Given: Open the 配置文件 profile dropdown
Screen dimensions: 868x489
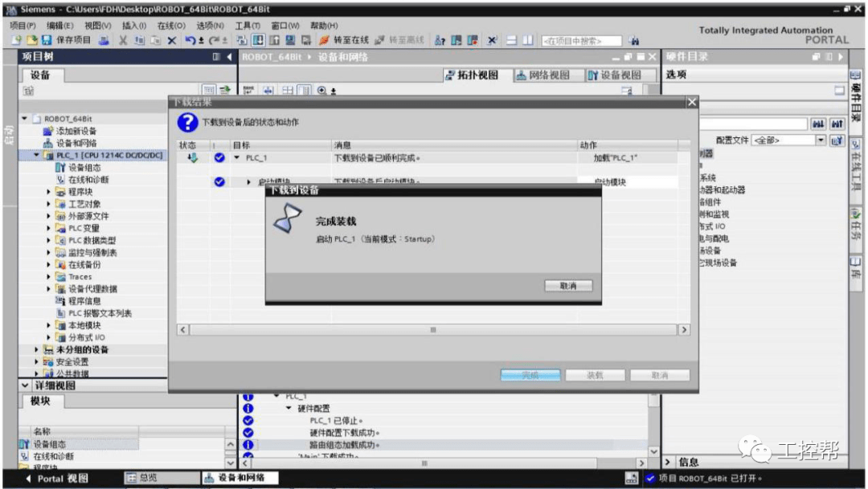Looking at the screenshot, I should pyautogui.click(x=821, y=141).
